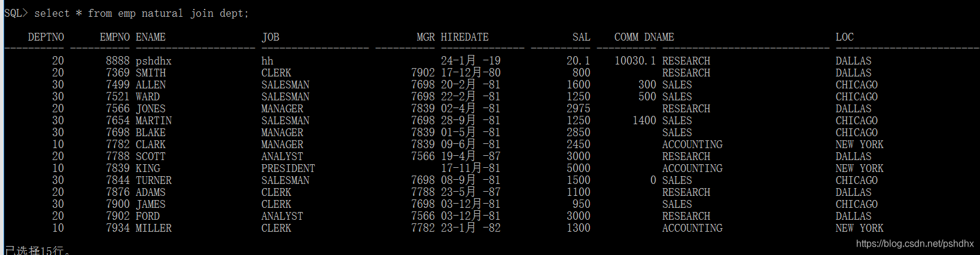Click ACCOUNTING in KING row
Viewport: 980px width, 255px height.
692,168
